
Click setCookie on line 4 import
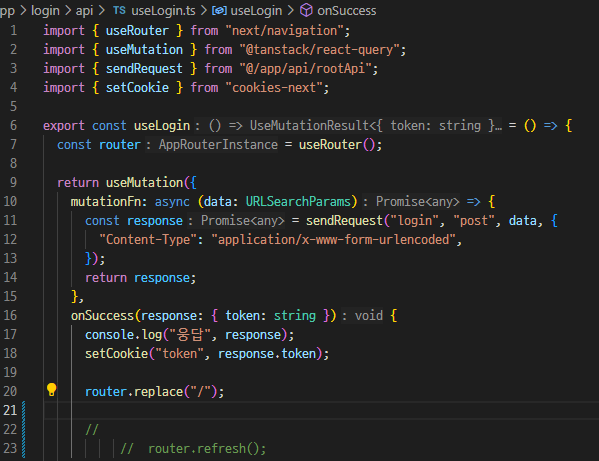pyautogui.click(x=137, y=88)
